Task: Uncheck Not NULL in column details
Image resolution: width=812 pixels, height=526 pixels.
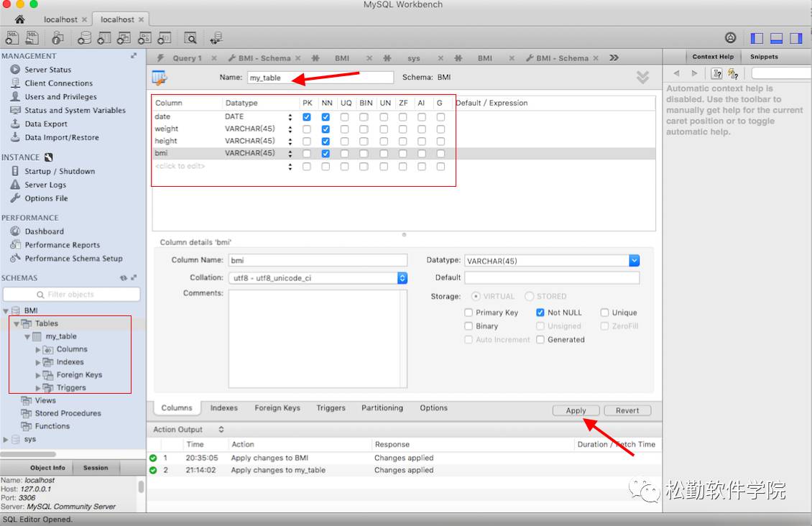Action: [540, 313]
